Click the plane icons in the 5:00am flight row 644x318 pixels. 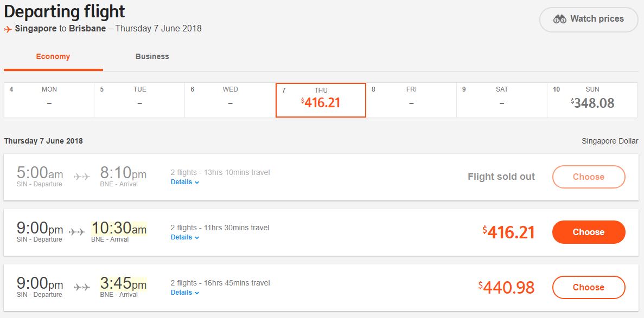click(x=81, y=177)
